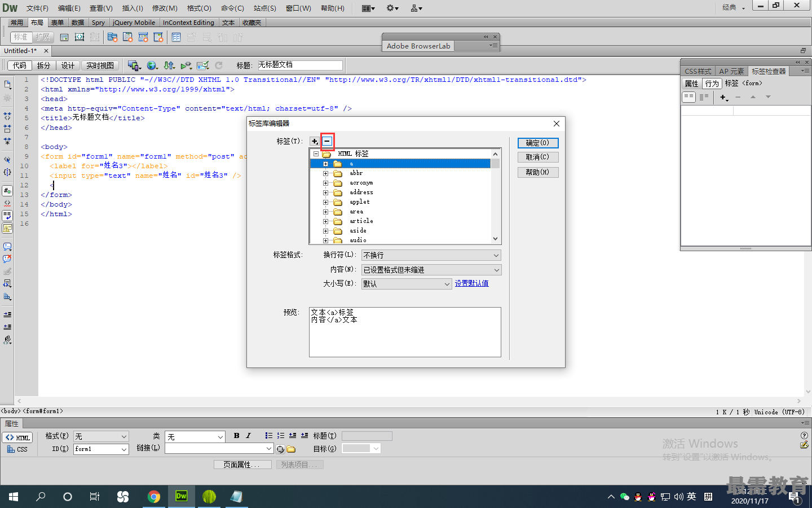Collapse the HTML 标签 root folder
Image resolution: width=812 pixels, height=508 pixels.
pos(316,154)
